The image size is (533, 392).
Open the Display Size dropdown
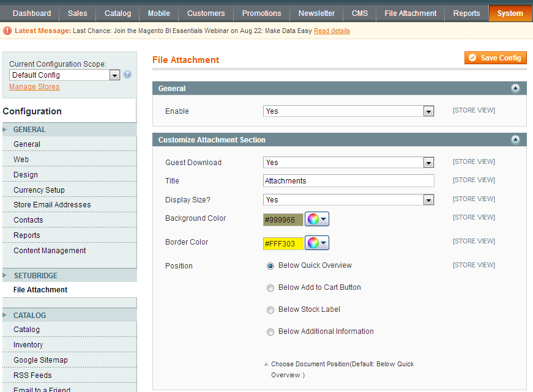pyautogui.click(x=349, y=200)
